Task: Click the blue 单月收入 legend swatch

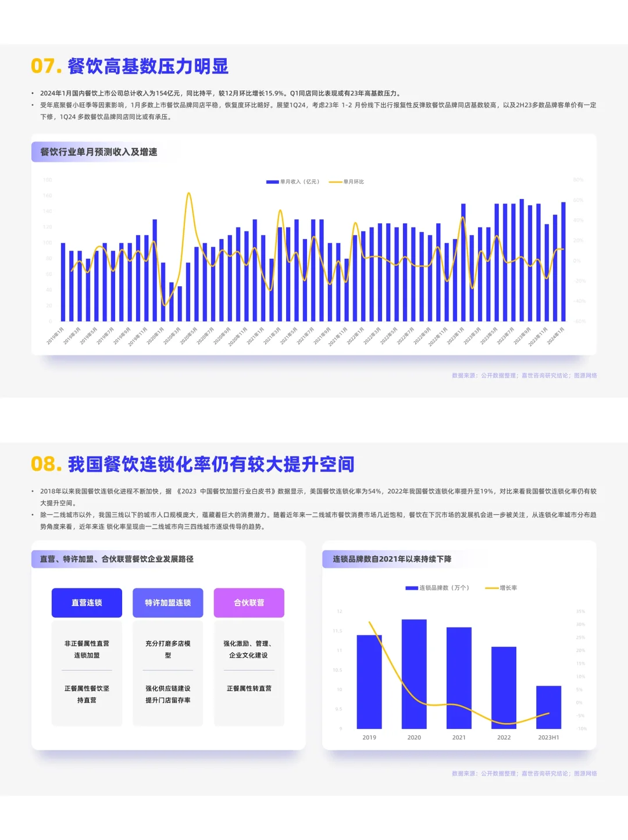Action: pyautogui.click(x=272, y=182)
